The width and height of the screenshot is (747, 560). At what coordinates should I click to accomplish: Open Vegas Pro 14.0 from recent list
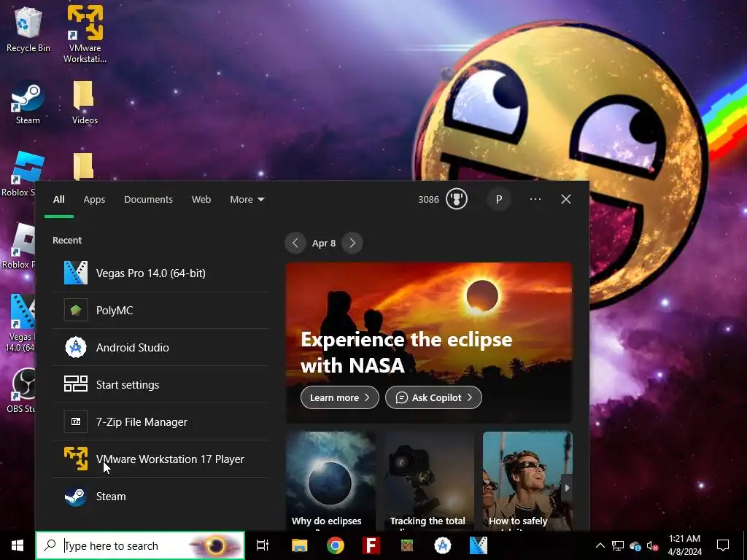[x=160, y=273]
